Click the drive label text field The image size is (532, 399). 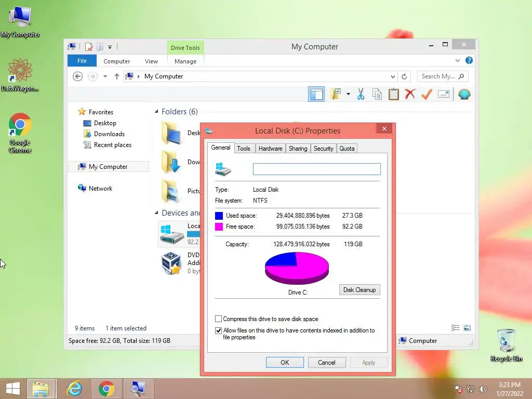coord(316,169)
